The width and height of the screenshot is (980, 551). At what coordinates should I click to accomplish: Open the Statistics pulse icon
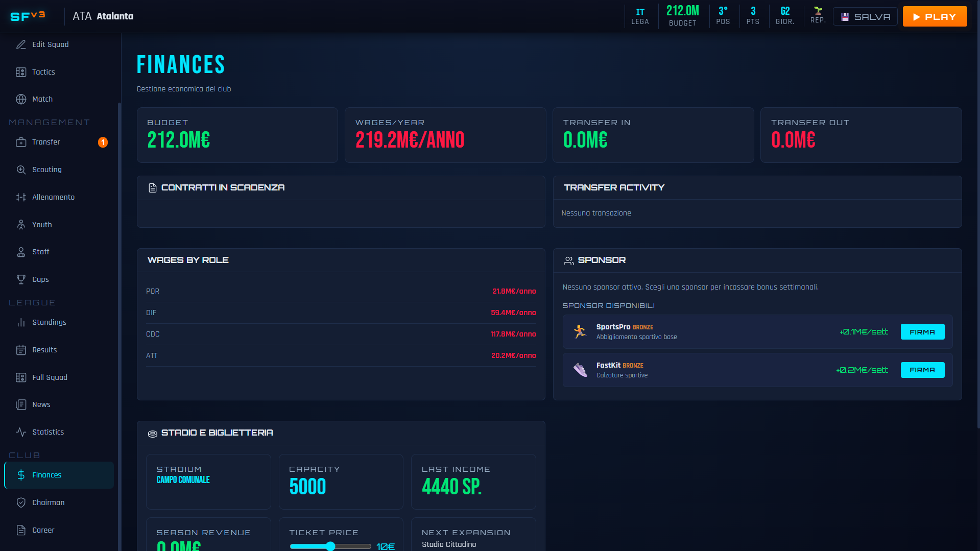point(21,432)
